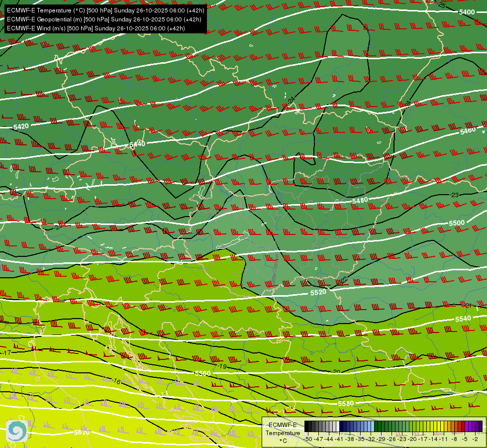Select the ECMWF-E Wind title line
487x448 pixels.
point(96,28)
